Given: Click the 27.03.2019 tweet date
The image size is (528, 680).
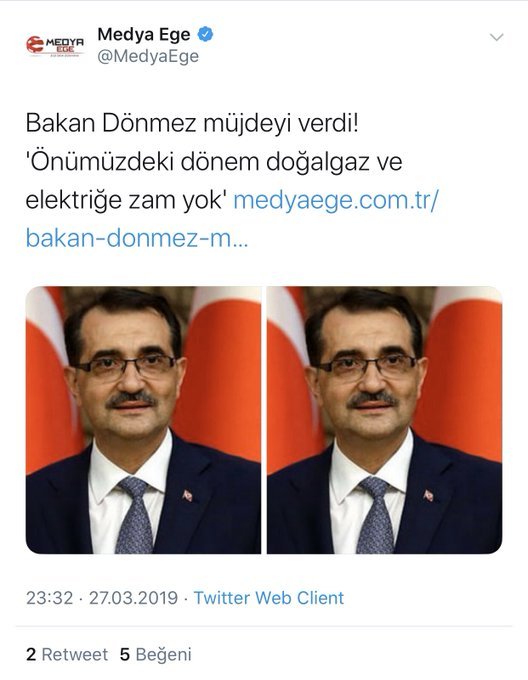Looking at the screenshot, I should coord(134,598).
